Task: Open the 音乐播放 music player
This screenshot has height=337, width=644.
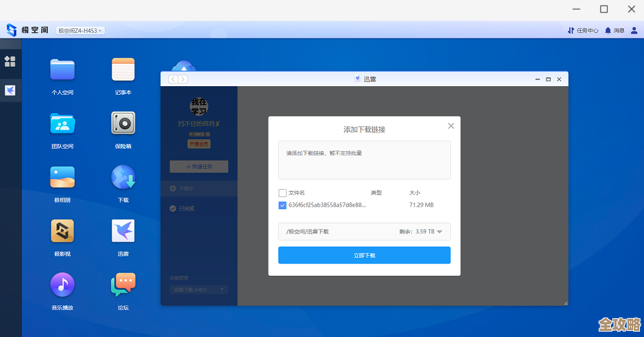Action: click(x=63, y=285)
